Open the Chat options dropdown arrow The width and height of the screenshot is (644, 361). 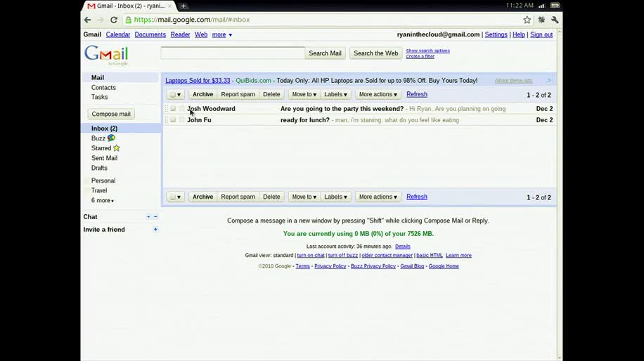pos(148,216)
